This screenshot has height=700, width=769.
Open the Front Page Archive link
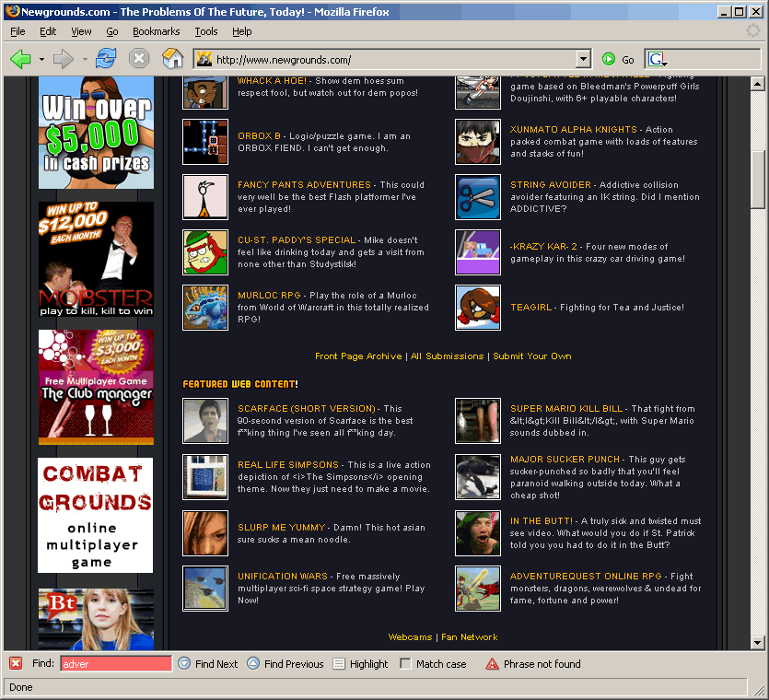tap(358, 356)
